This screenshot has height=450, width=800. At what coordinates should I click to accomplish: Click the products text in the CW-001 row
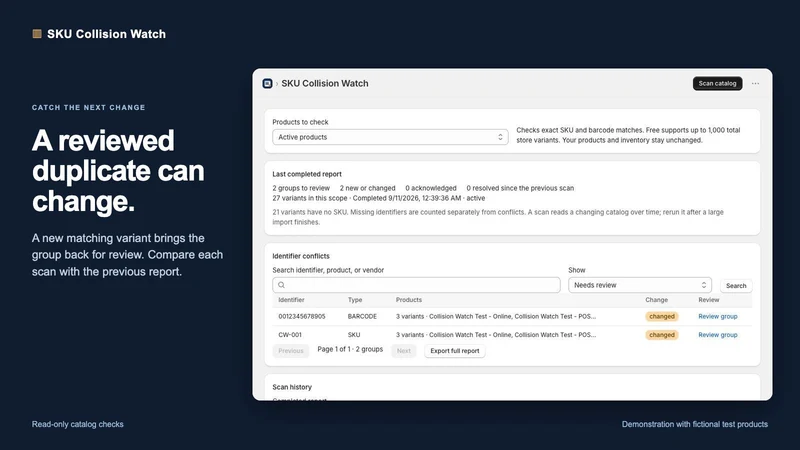point(496,335)
